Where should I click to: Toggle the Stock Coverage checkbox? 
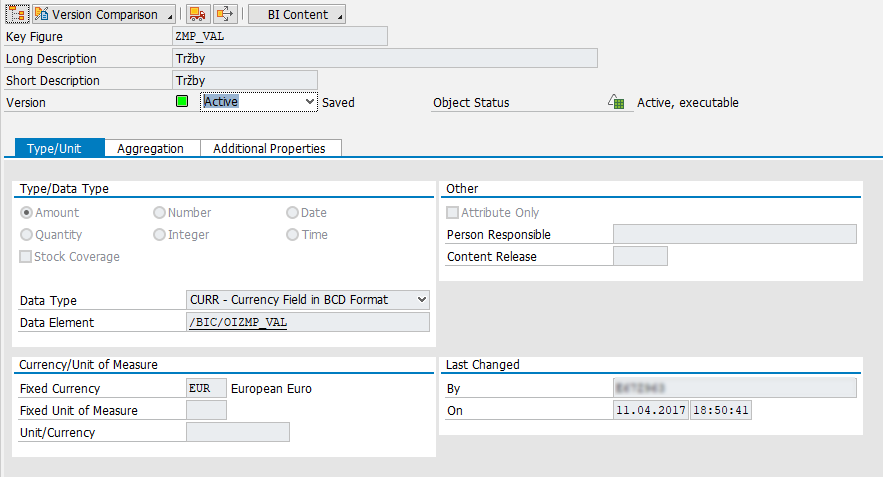(x=26, y=257)
